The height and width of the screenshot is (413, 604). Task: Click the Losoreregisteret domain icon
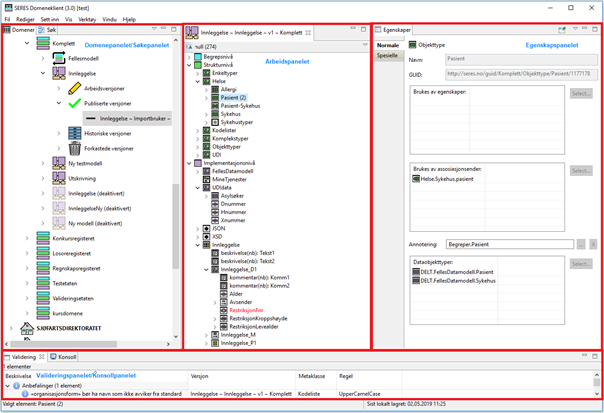[43, 253]
